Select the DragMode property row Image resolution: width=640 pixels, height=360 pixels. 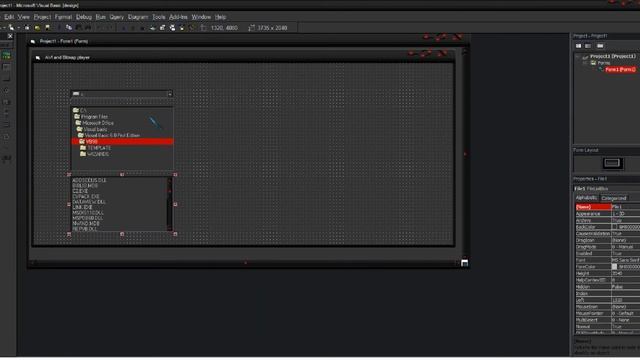[x=607, y=247]
